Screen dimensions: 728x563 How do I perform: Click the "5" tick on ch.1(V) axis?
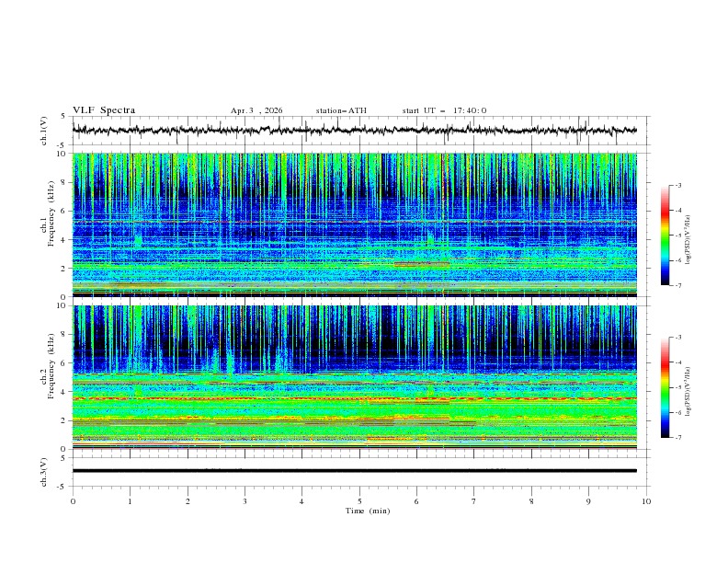[x=64, y=117]
